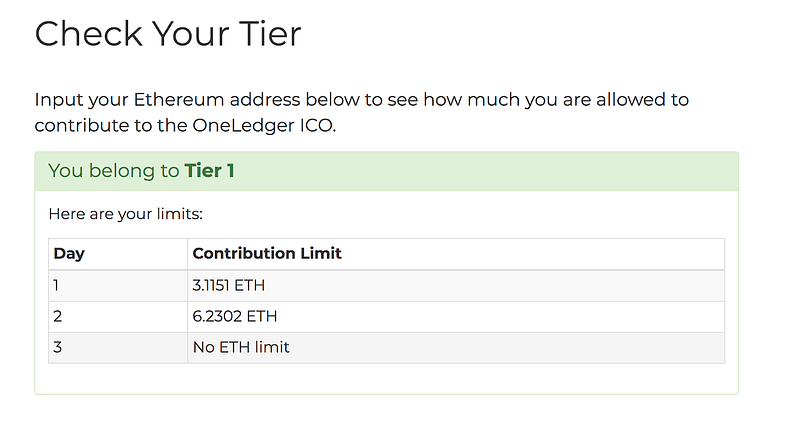
Task: Click empty area below the limits table
Action: tap(386, 378)
